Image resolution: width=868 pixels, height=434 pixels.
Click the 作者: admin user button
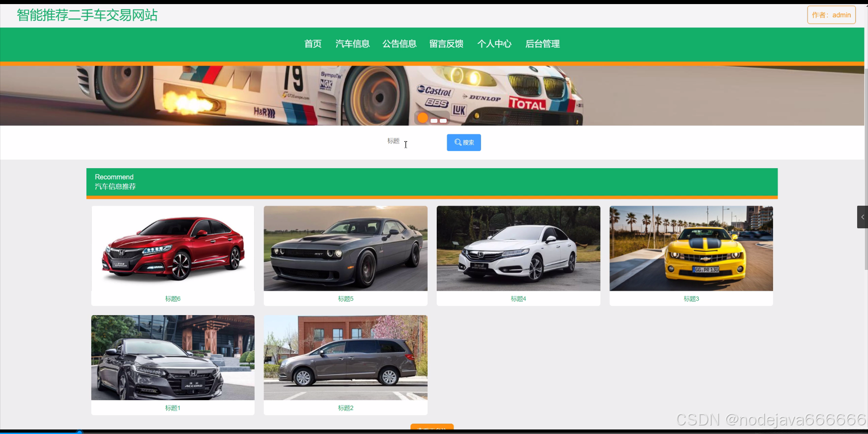click(x=831, y=15)
